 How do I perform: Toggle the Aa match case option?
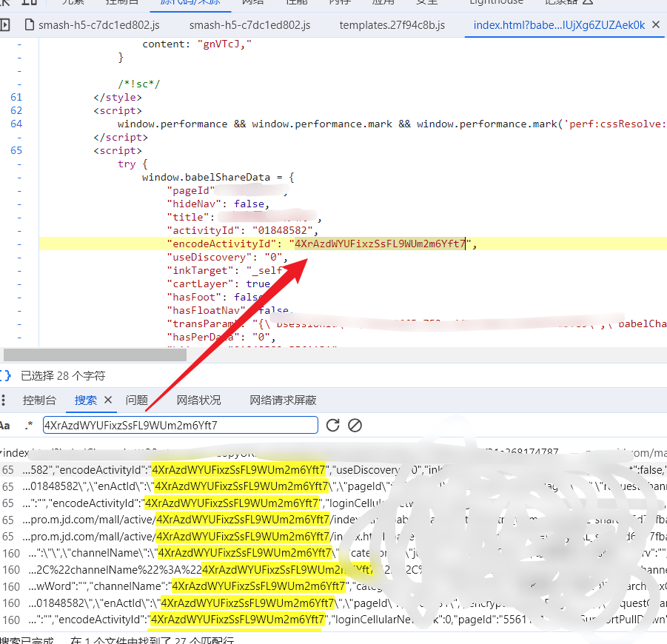4,426
